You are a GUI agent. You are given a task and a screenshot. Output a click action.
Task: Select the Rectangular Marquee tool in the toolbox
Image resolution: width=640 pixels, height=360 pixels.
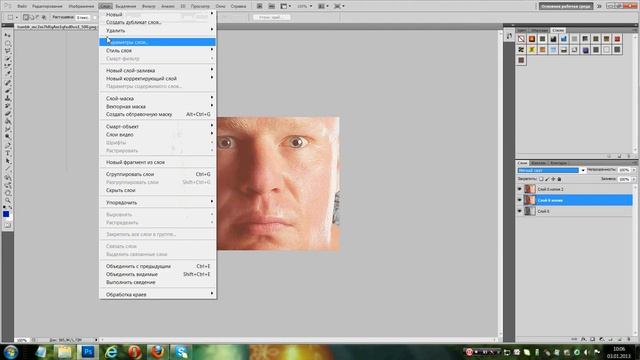7,43
